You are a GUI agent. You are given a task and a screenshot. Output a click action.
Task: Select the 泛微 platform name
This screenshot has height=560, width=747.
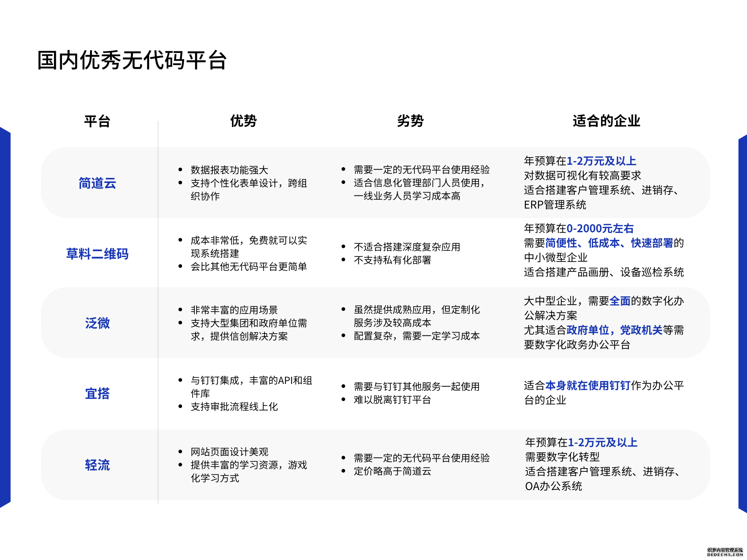point(97,323)
